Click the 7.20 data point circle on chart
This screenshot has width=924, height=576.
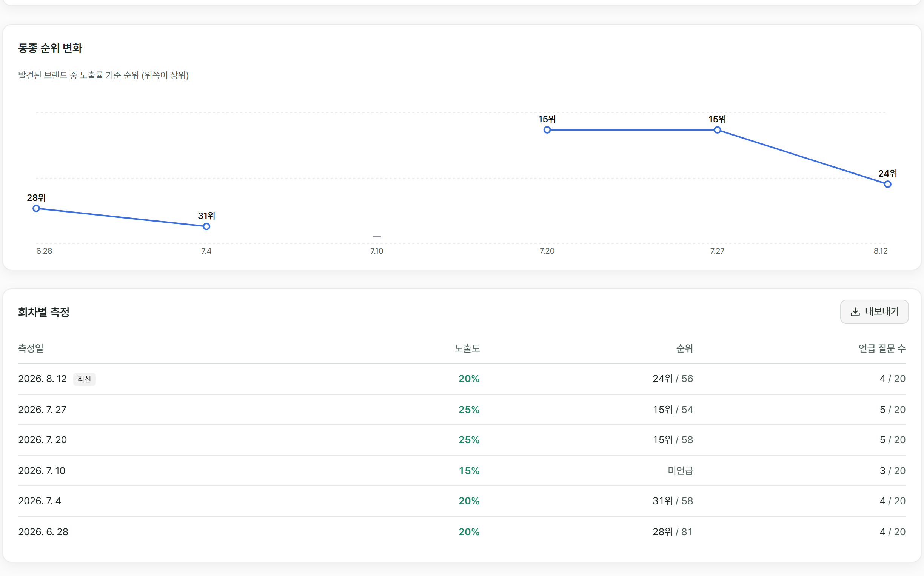tap(547, 130)
